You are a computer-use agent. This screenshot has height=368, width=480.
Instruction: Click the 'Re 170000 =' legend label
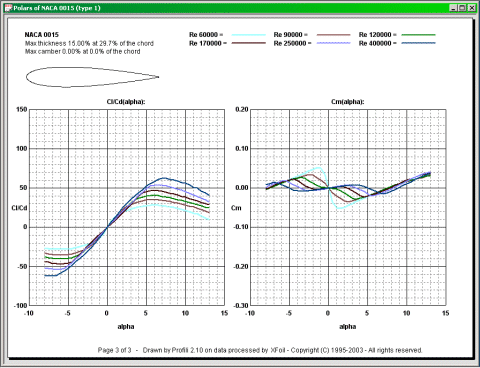coord(208,43)
